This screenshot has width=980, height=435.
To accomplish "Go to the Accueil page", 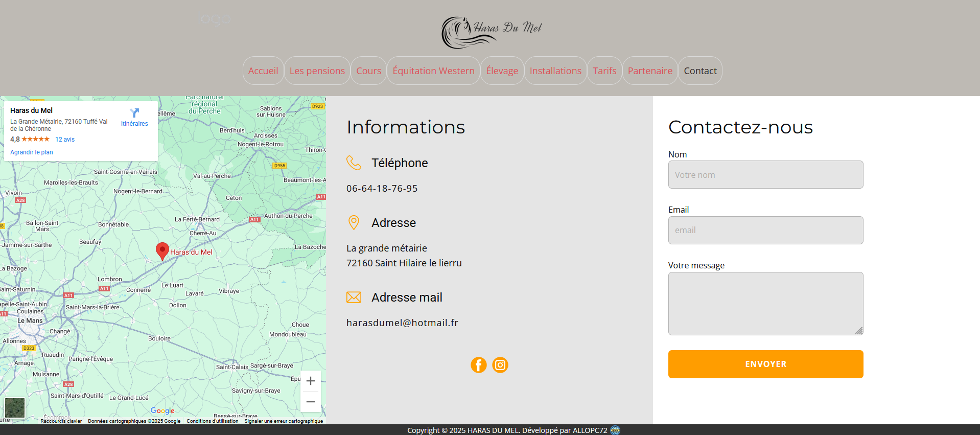I will click(x=263, y=71).
